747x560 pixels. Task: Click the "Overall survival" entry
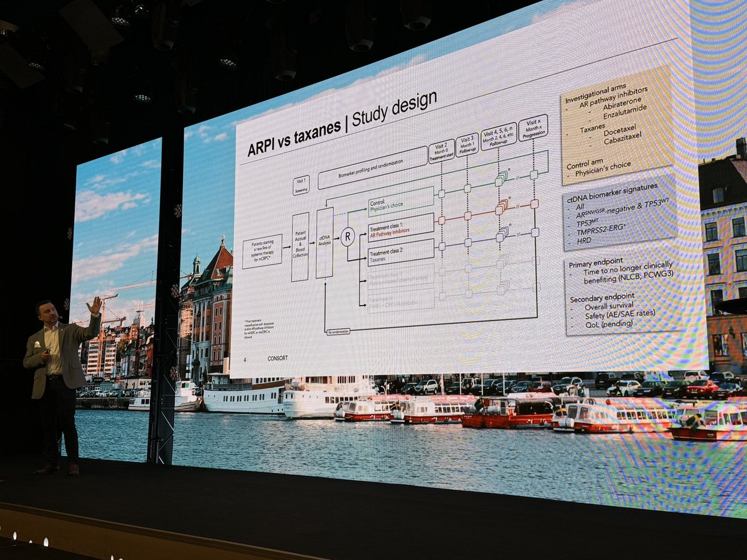click(x=609, y=306)
